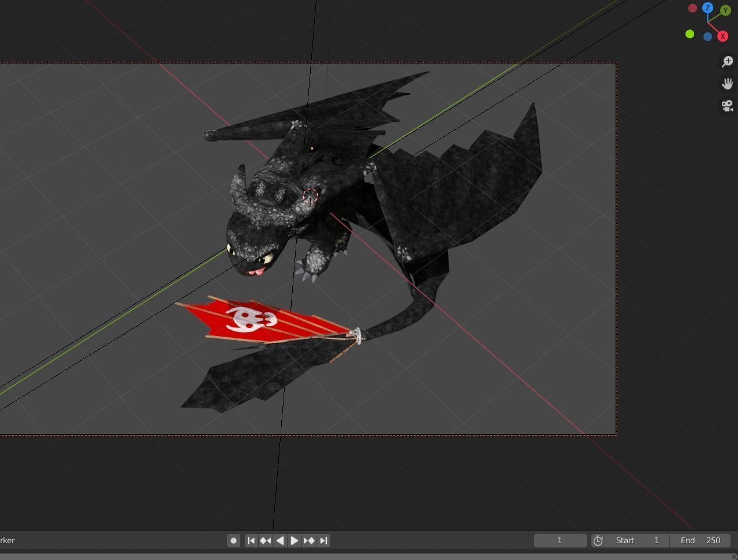The height and width of the screenshot is (560, 738).
Task: Click the zoom magnifier viewport icon
Action: pyautogui.click(x=727, y=62)
